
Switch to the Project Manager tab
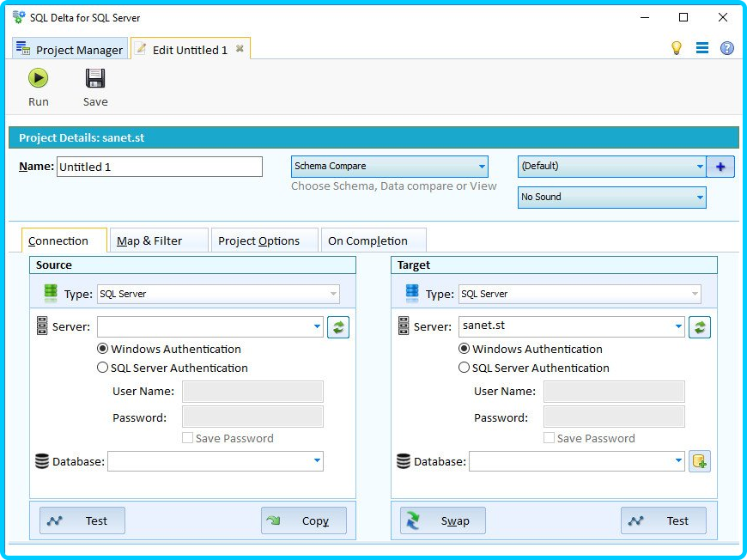[x=70, y=49]
